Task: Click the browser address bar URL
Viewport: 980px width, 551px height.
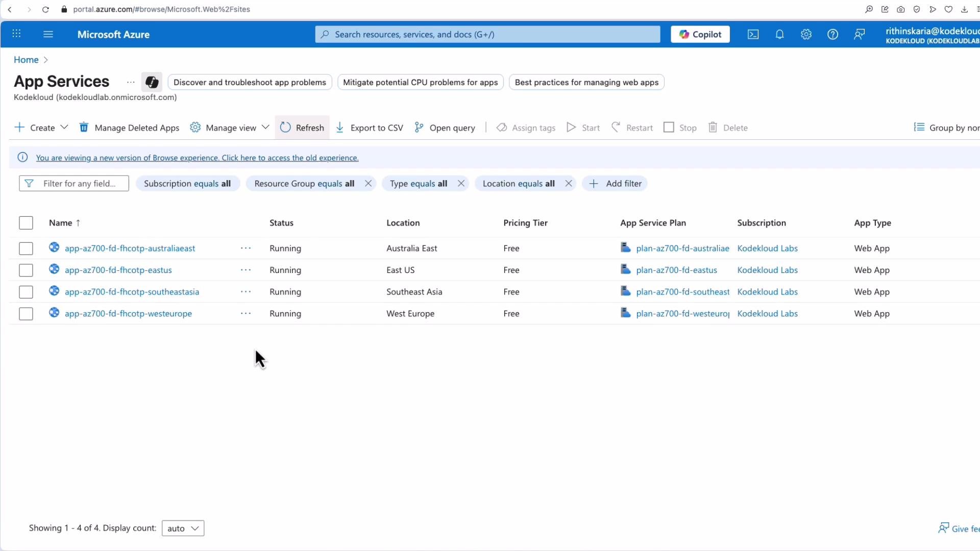Action: (x=161, y=9)
